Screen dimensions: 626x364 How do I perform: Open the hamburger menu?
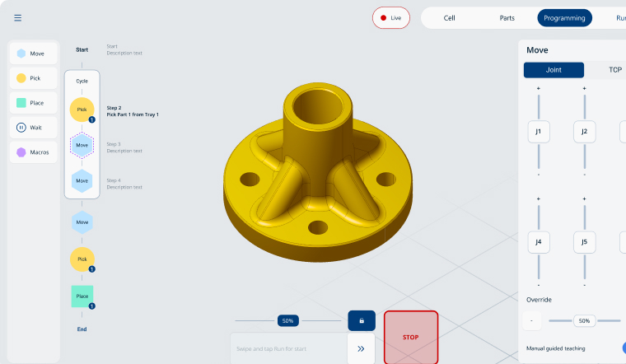[18, 18]
